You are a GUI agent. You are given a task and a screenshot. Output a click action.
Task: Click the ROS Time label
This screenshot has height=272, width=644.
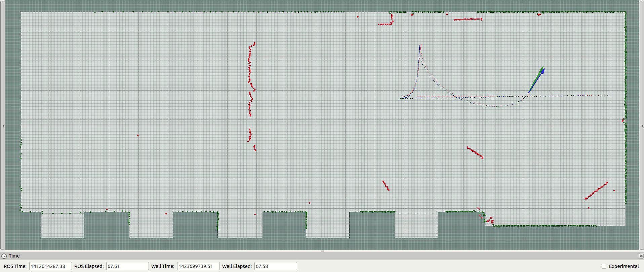pos(15,266)
